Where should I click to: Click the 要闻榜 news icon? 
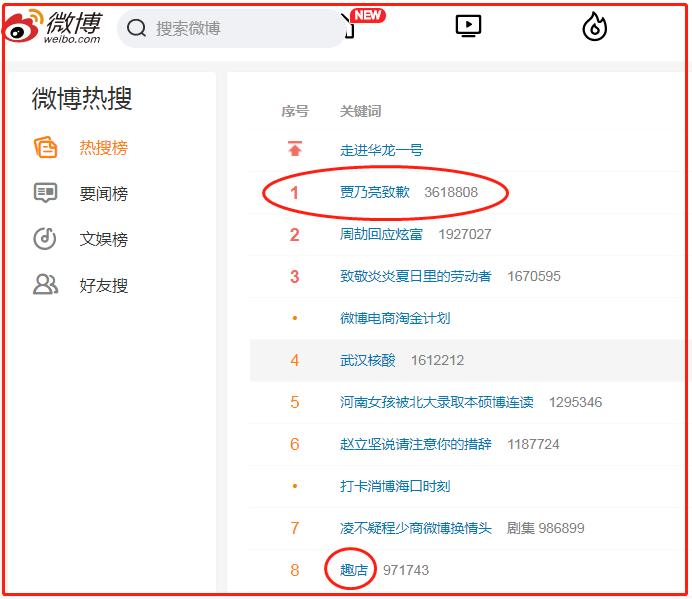click(x=45, y=192)
